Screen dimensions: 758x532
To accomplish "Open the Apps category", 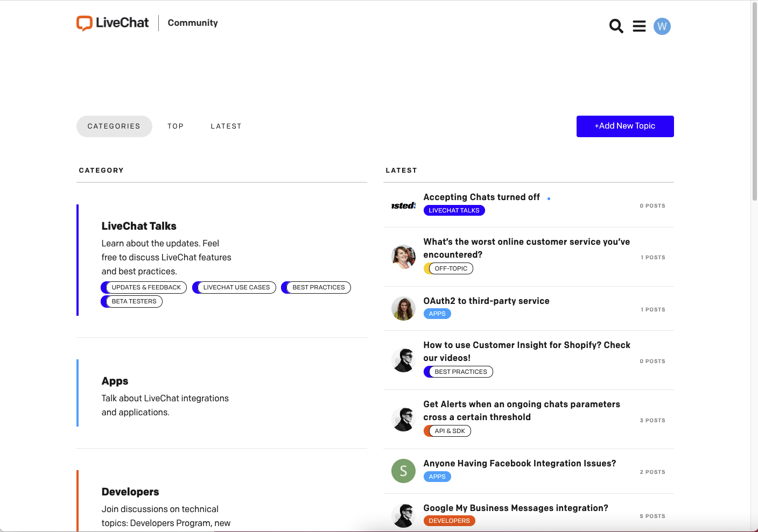I will point(115,381).
